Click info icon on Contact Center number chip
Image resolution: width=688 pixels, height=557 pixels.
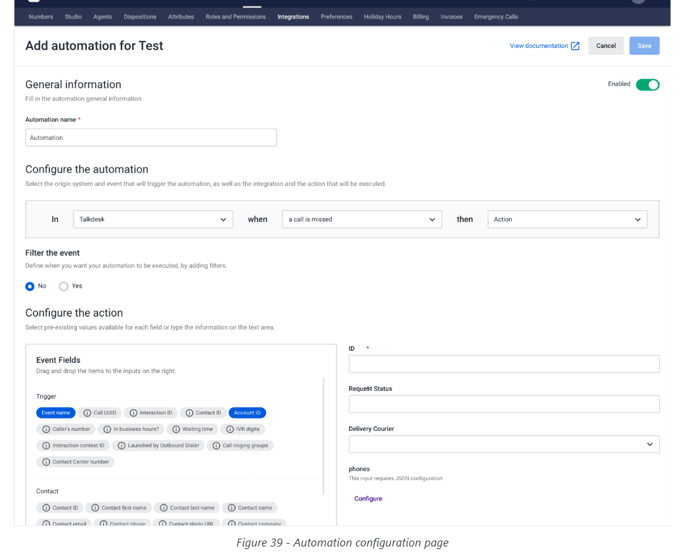[x=45, y=462]
